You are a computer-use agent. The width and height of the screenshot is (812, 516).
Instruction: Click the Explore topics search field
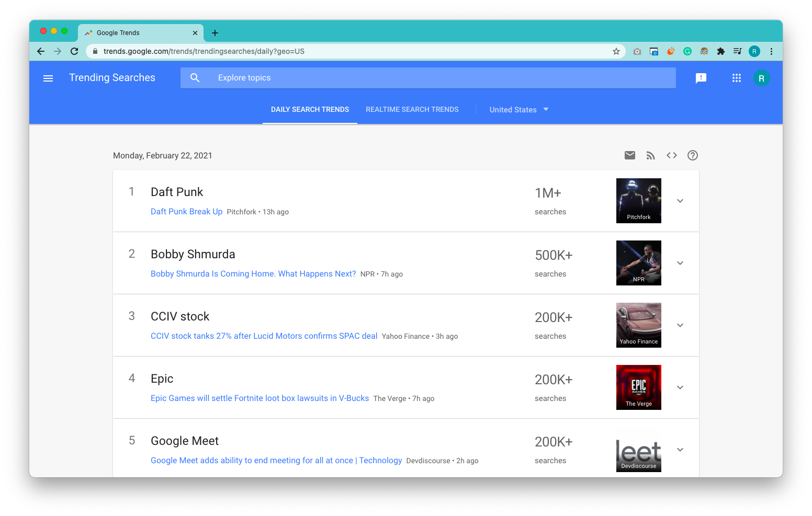428,78
